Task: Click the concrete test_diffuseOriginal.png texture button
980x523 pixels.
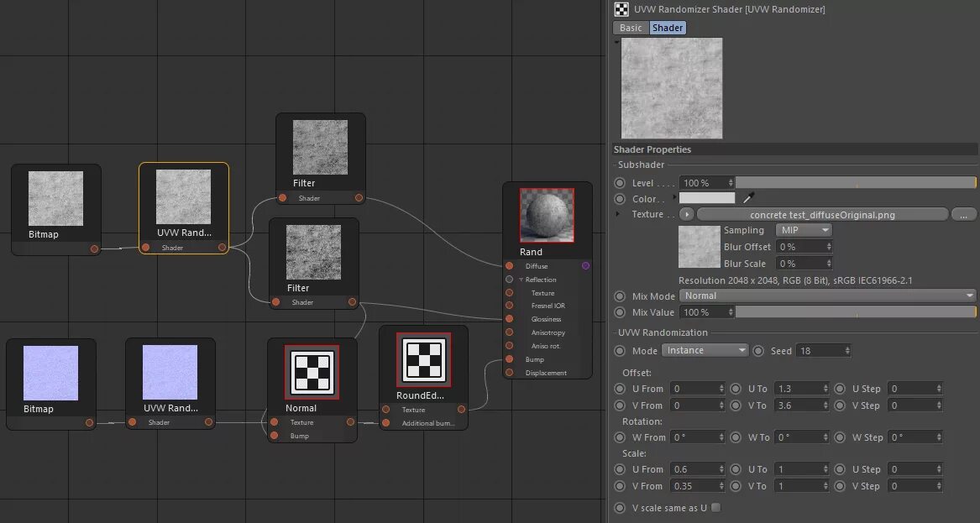Action: coord(822,214)
